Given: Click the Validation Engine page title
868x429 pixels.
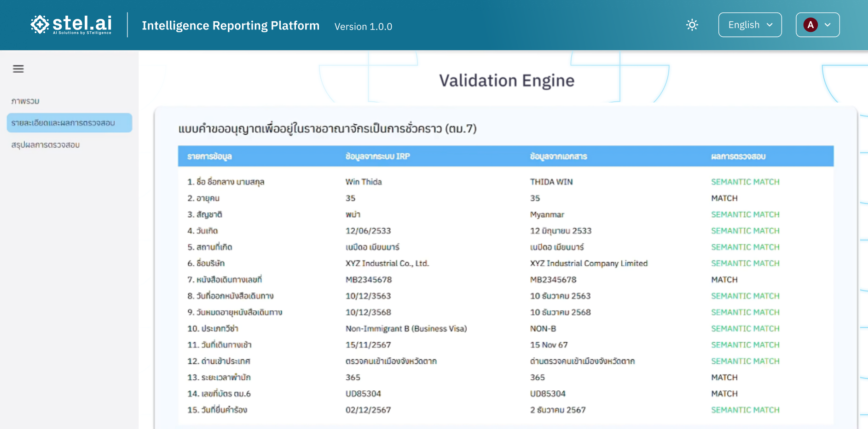Looking at the screenshot, I should click(x=507, y=81).
